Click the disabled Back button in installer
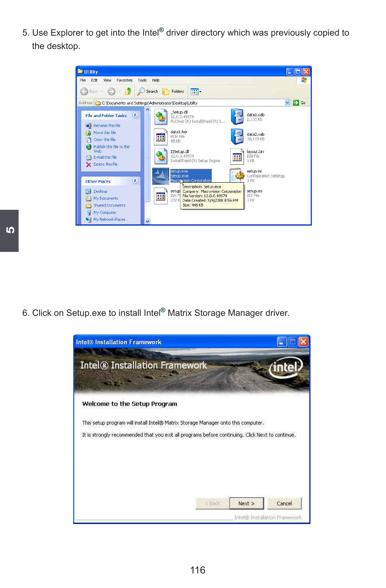This screenshot has width=386, height=588. 212,503
